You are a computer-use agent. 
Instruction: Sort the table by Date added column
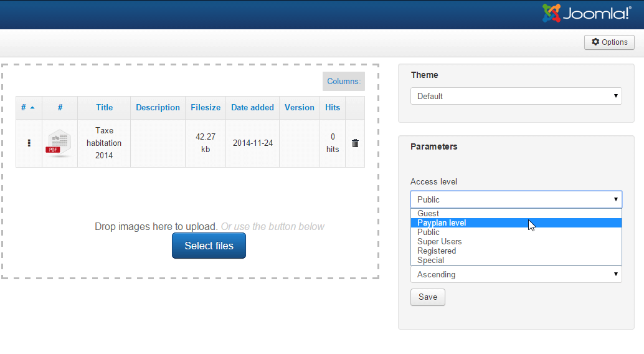253,108
